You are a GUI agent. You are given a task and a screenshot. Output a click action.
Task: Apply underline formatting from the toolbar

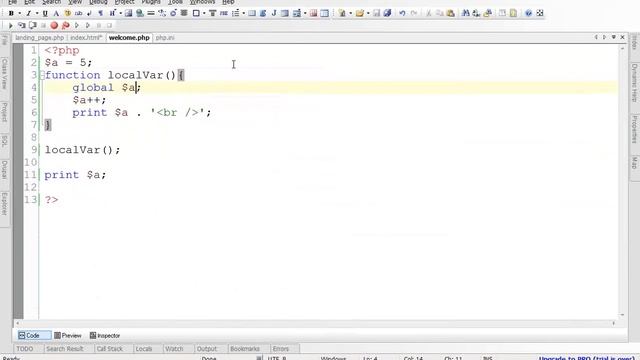pyautogui.click(x=45, y=13)
